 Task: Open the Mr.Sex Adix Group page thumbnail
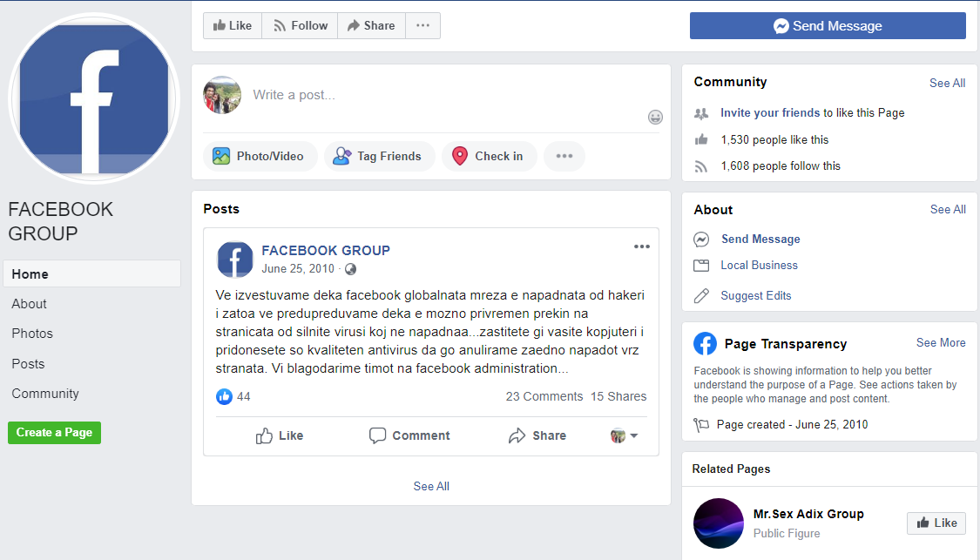pyautogui.click(x=719, y=523)
